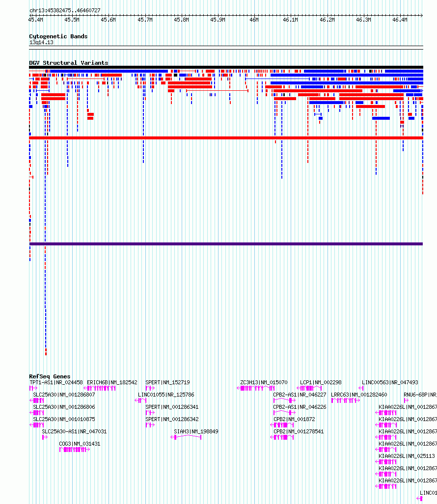
Task: Select the SIAH3 magenta gene glyph
Action: 186,437
